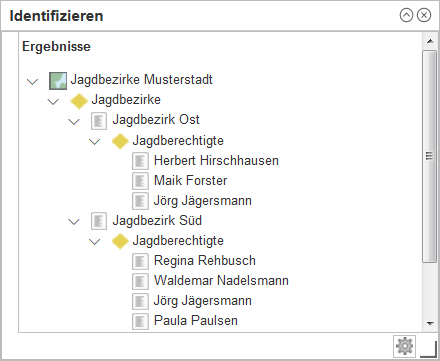Select Maik Forster entry

190,181
